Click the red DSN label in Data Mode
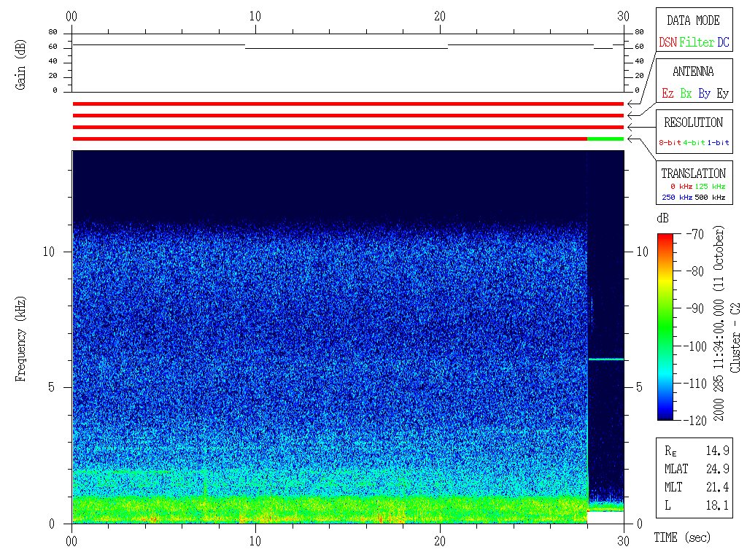The width and height of the screenshot is (747, 560). [667, 42]
